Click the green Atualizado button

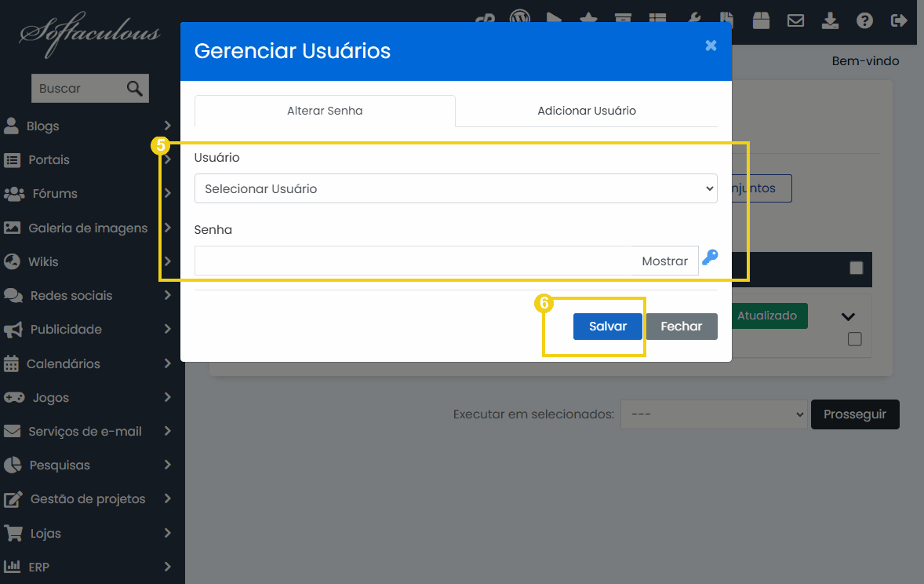tap(769, 316)
